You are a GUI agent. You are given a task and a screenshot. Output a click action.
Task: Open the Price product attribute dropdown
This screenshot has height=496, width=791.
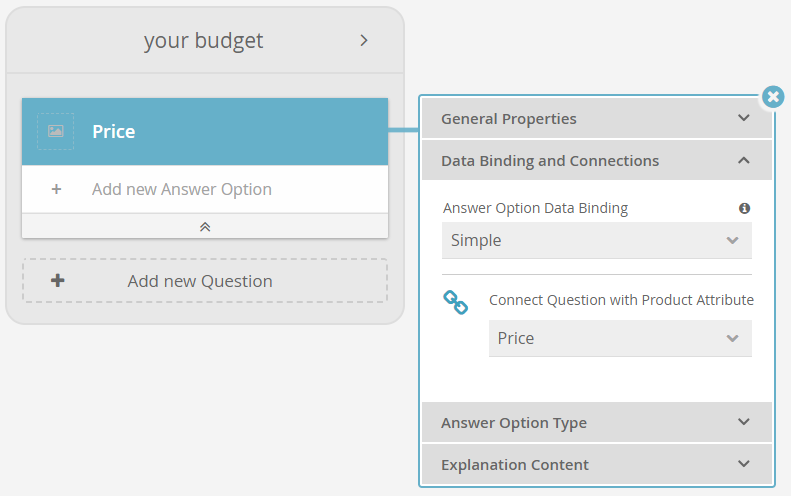[x=620, y=338]
